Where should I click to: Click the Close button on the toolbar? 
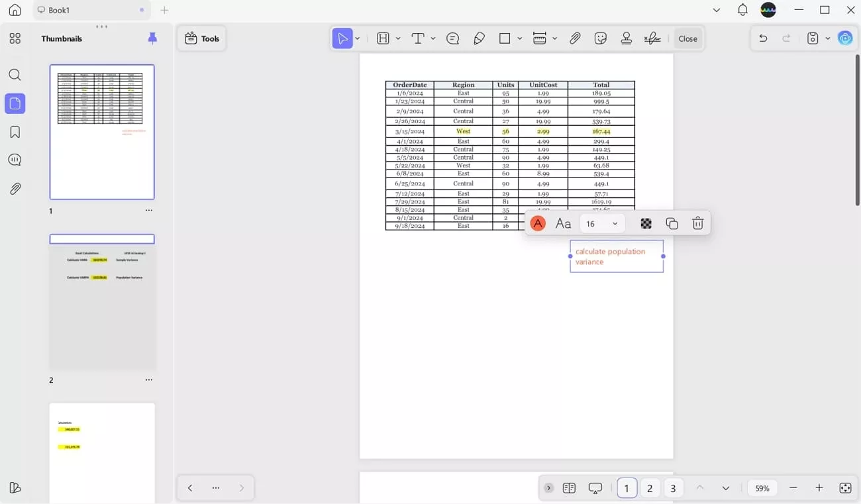(687, 38)
